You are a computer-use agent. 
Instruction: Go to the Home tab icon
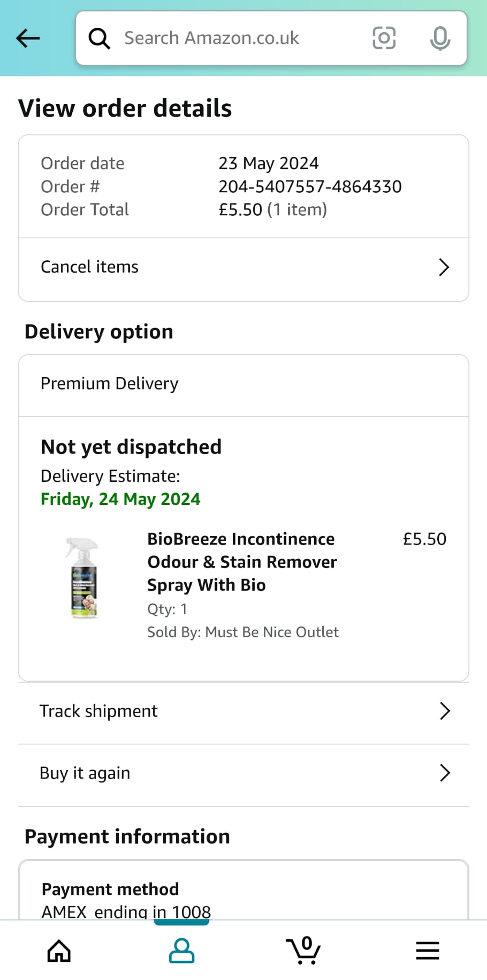click(59, 950)
